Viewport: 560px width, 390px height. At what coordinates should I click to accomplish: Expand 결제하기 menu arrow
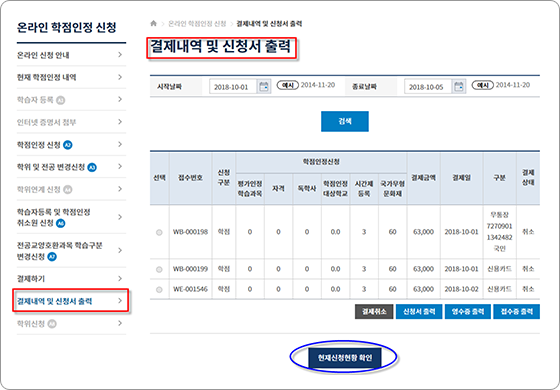[x=120, y=279]
